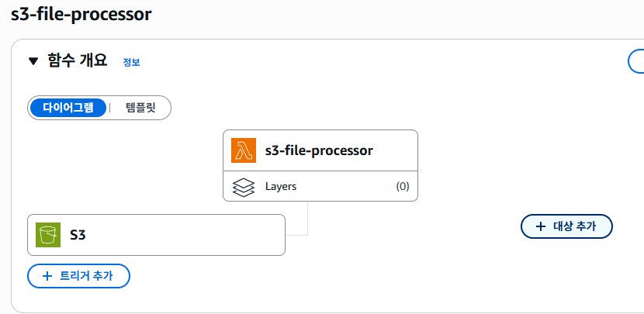Click the Layers count (0)

coord(402,187)
